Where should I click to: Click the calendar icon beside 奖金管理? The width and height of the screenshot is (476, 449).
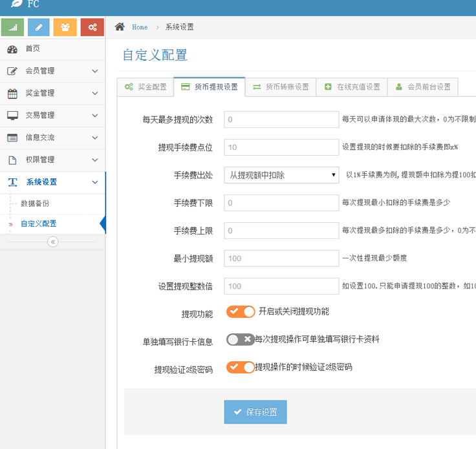coord(12,93)
